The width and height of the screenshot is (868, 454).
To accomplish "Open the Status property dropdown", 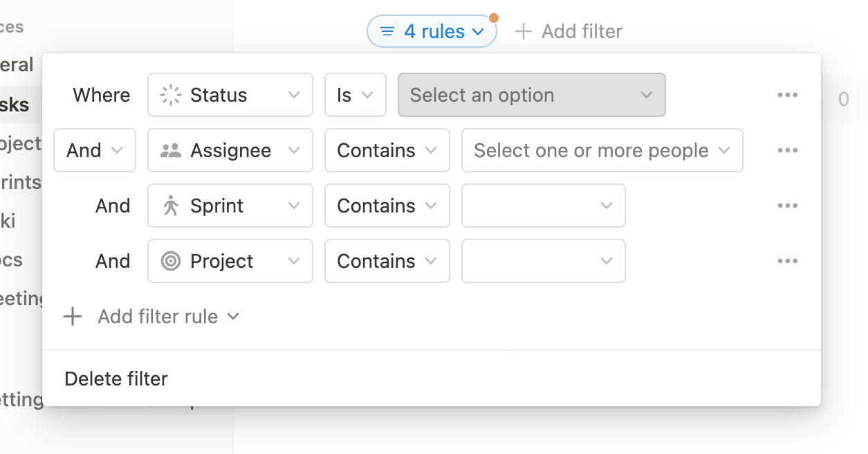I will 230,96.
